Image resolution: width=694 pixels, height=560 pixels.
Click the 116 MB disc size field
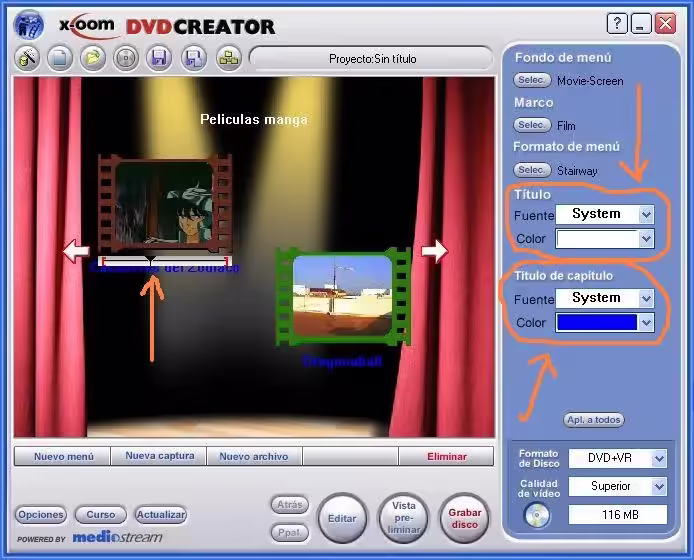click(x=618, y=515)
